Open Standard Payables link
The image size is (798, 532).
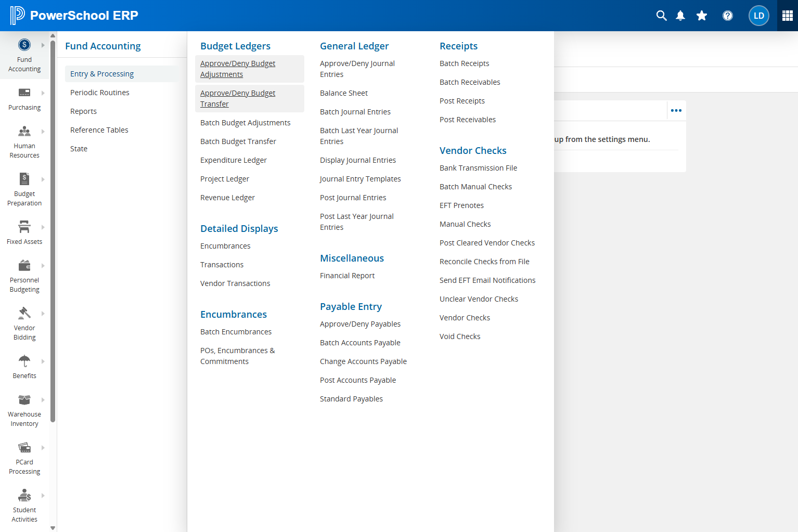pyautogui.click(x=352, y=399)
